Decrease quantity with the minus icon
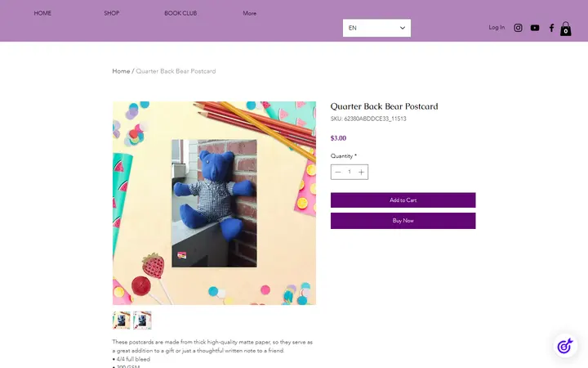The height and width of the screenshot is (368, 588). pyautogui.click(x=338, y=172)
